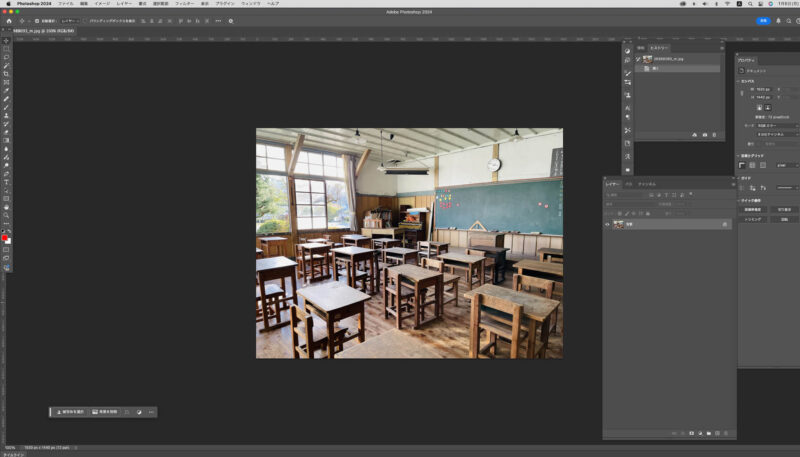Open the bit depth dropdown in Properties
This screenshot has width=800, height=457.
click(778, 134)
